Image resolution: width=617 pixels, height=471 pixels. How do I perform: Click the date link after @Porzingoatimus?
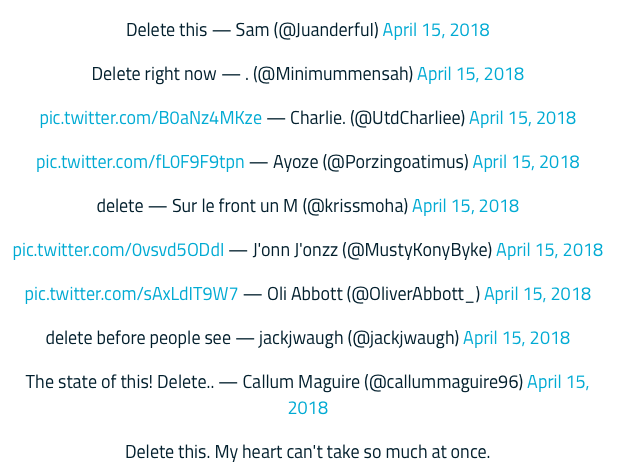click(526, 162)
